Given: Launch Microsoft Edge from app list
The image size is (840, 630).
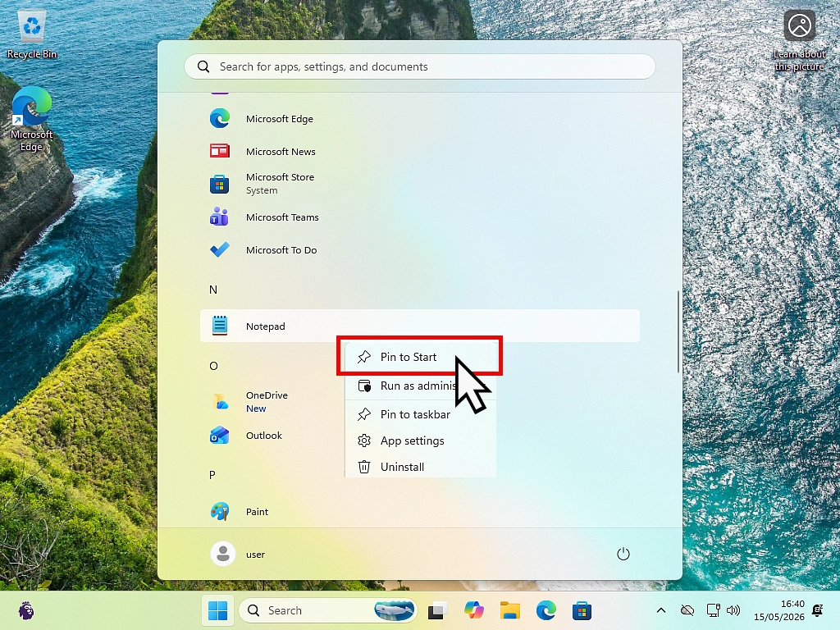Looking at the screenshot, I should [x=419, y=118].
